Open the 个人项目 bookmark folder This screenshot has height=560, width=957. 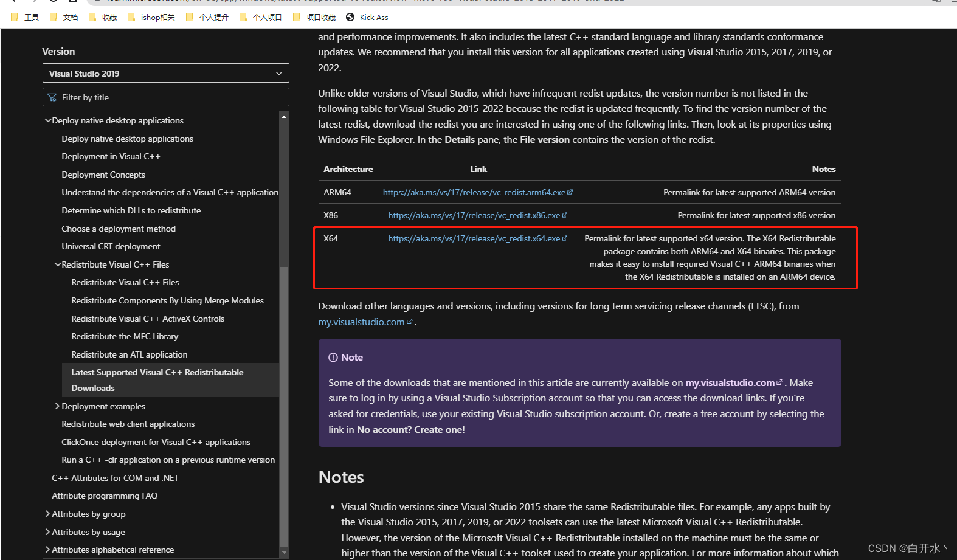point(261,17)
